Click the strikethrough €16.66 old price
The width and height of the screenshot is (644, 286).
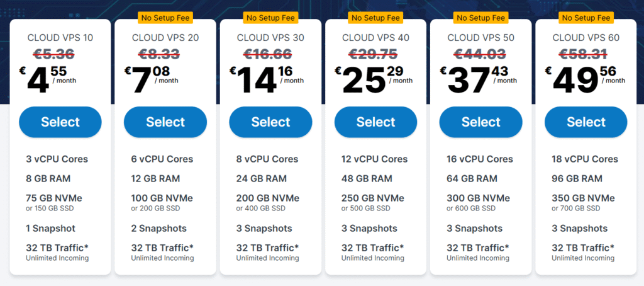(268, 54)
